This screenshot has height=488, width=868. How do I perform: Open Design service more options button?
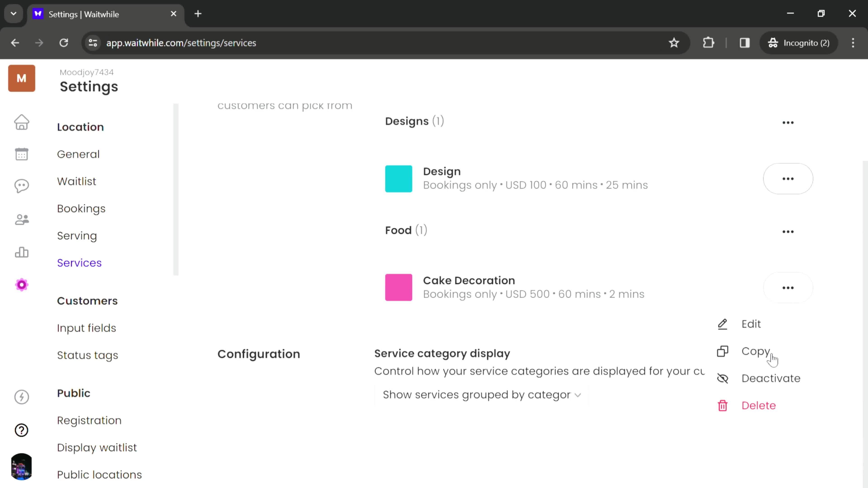[788, 179]
